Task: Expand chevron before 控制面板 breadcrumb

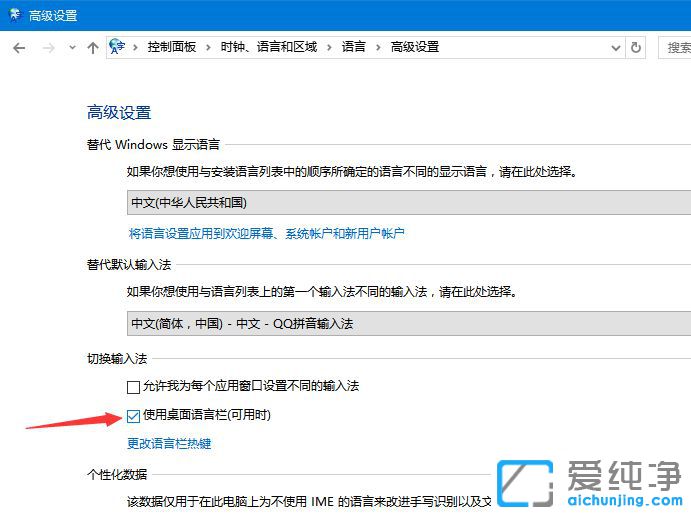Action: [135, 47]
